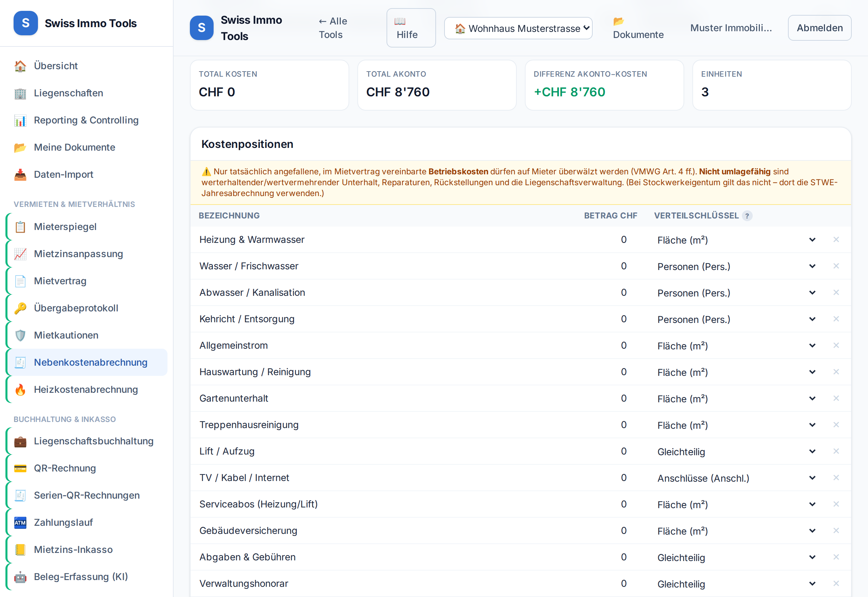
Task: Open Mietzinsanpassung in the sidebar
Action: 87,254
